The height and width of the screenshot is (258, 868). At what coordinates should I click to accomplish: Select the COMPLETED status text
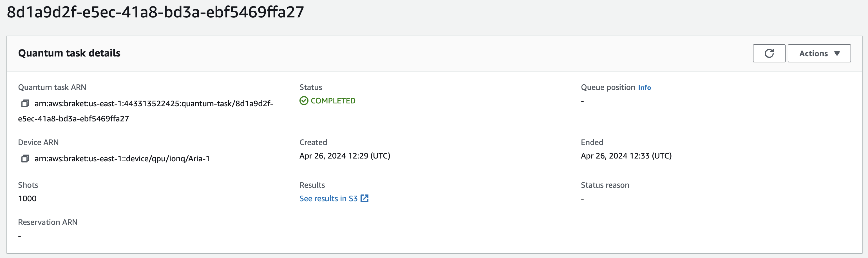pyautogui.click(x=333, y=101)
